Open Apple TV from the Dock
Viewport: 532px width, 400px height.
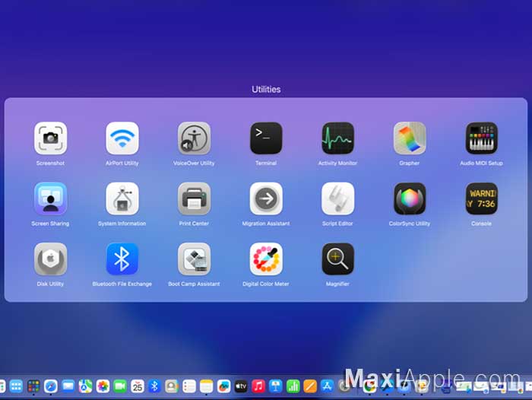click(241, 386)
